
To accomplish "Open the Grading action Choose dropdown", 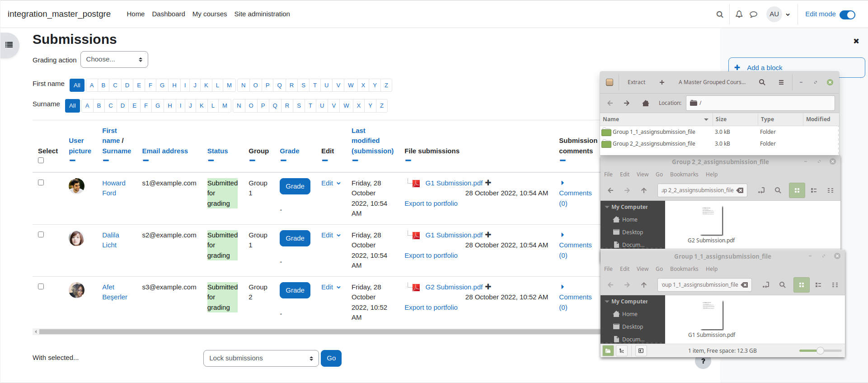I will point(114,60).
